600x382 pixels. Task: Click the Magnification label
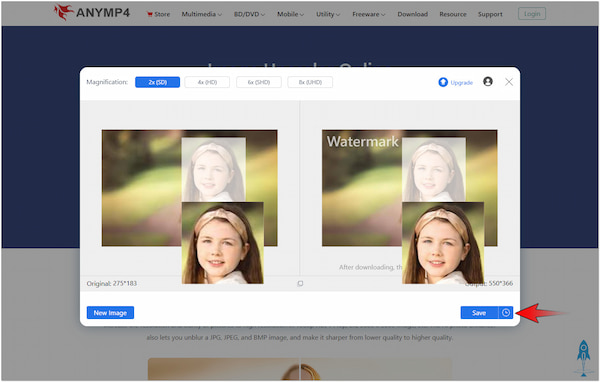[107, 82]
